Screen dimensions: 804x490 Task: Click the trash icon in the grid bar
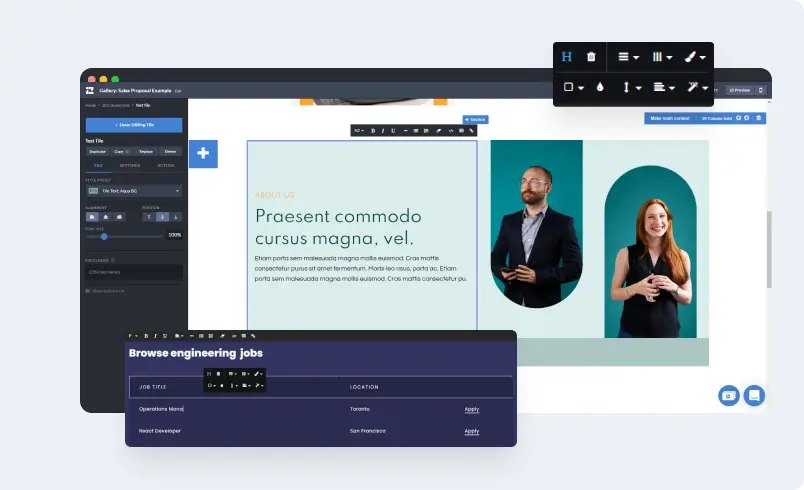point(758,118)
